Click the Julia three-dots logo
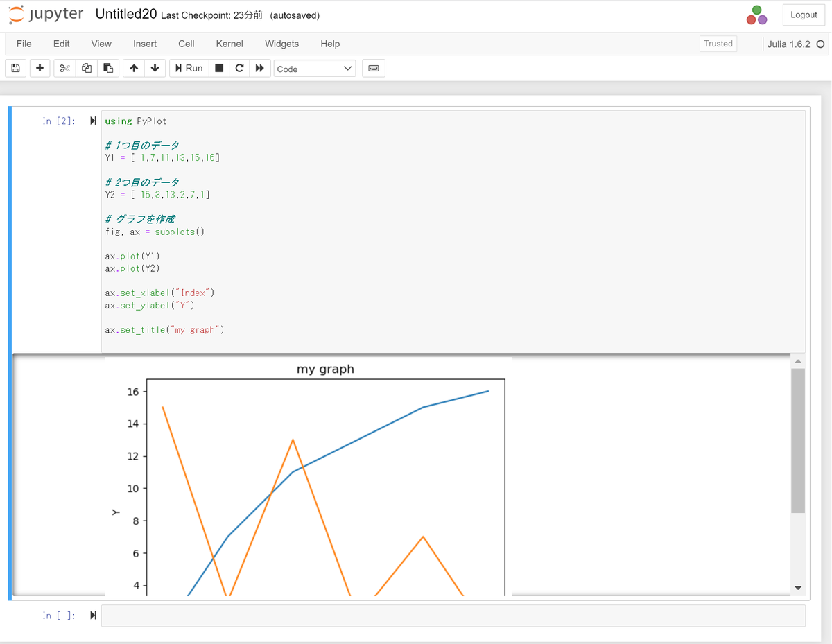 pos(756,15)
